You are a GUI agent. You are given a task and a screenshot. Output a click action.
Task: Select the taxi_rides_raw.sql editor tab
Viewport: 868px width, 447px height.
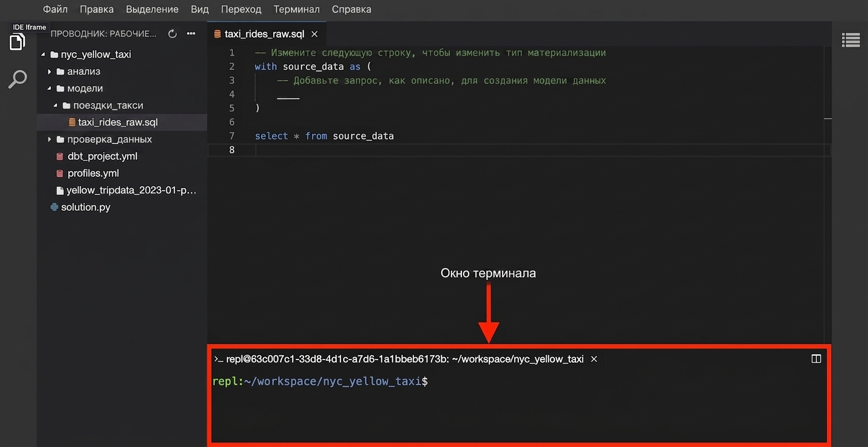pyautogui.click(x=266, y=34)
